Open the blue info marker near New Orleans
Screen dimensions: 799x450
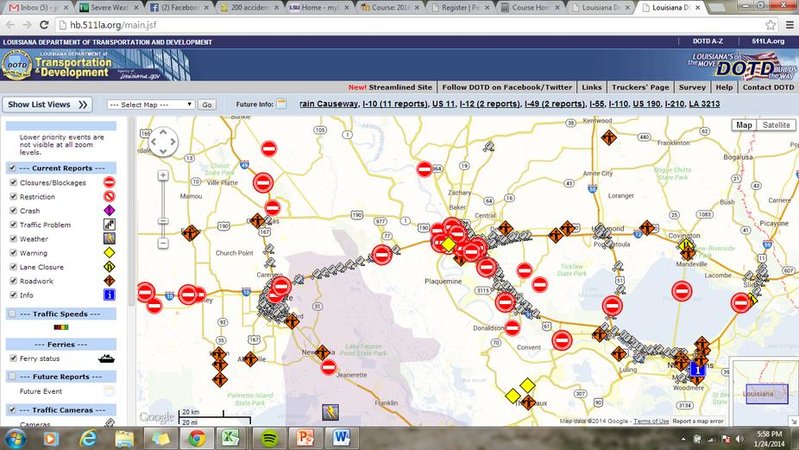pos(698,370)
